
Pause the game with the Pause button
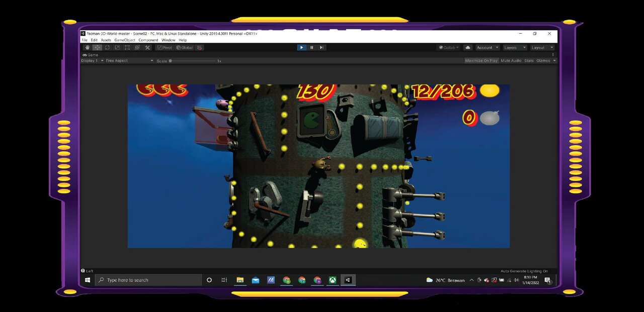[311, 48]
